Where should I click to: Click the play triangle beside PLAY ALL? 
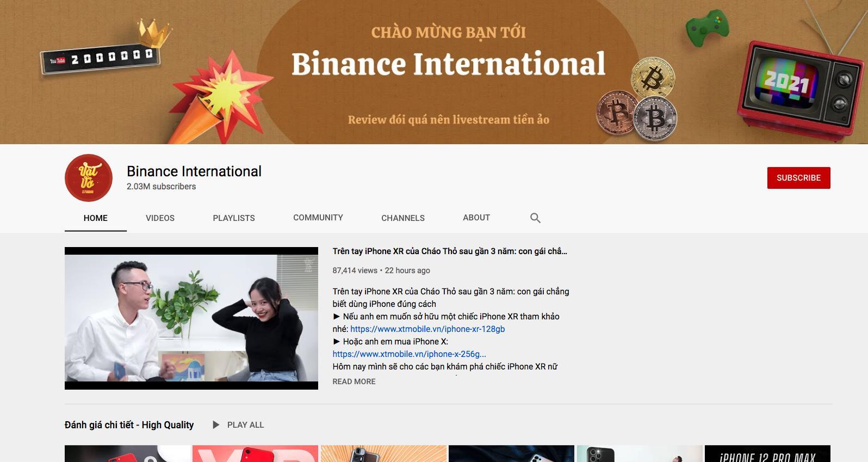pyautogui.click(x=216, y=425)
